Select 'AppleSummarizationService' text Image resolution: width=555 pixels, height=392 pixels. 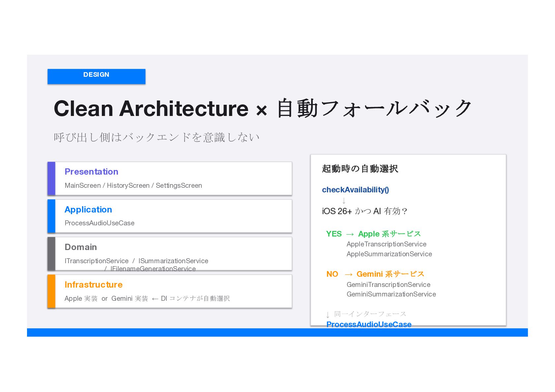pyautogui.click(x=389, y=254)
